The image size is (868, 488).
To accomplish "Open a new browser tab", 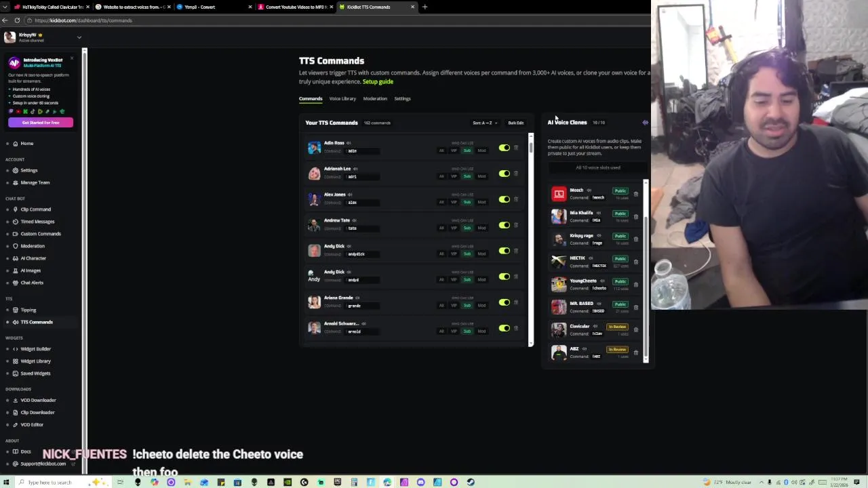I will 425,7.
